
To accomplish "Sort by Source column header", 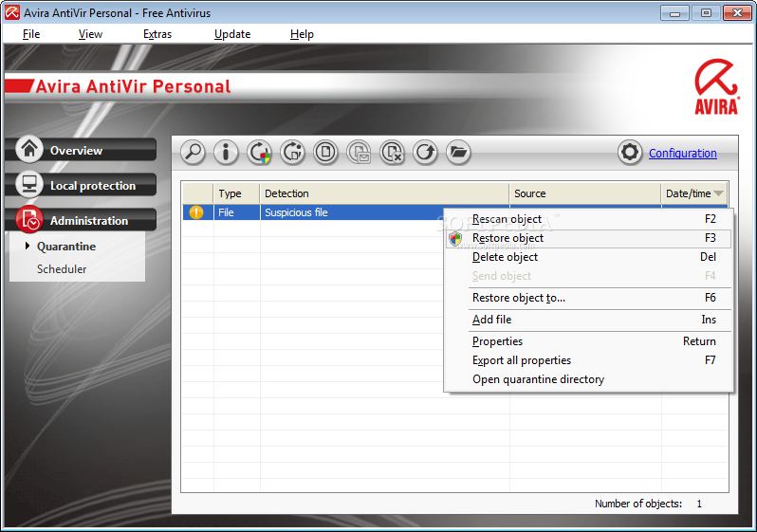I will 585,193.
